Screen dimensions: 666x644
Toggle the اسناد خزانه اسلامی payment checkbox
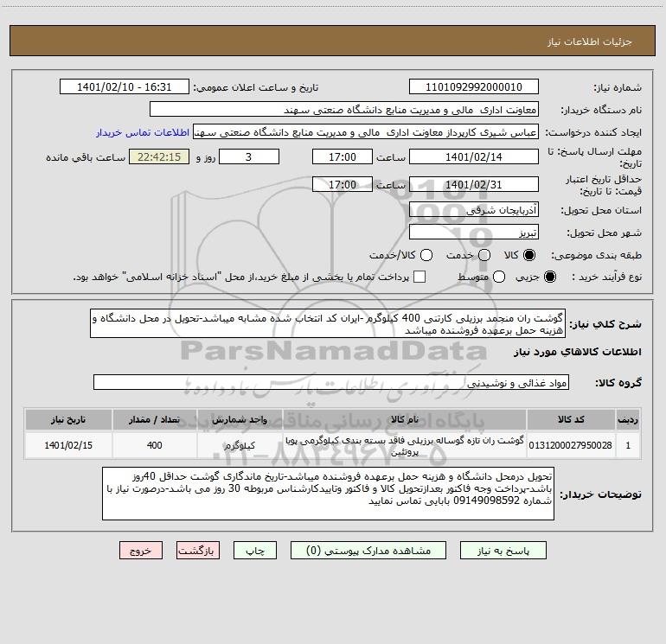pos(419,277)
